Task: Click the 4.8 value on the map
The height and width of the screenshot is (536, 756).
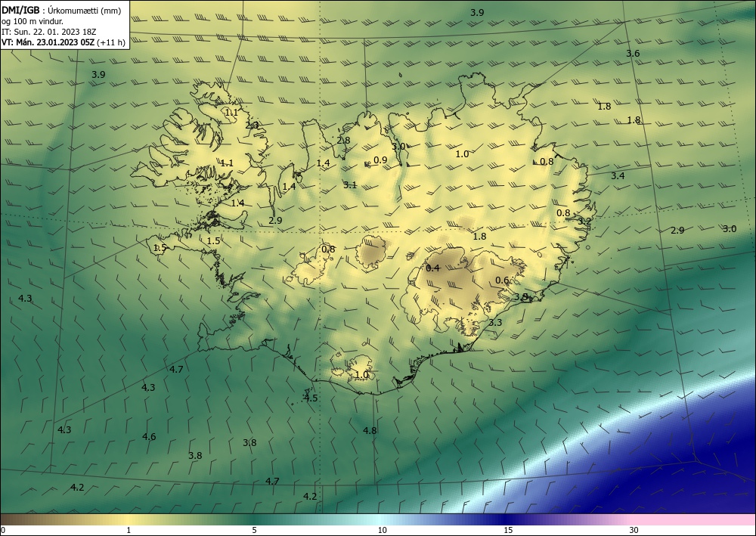Action: [370, 431]
